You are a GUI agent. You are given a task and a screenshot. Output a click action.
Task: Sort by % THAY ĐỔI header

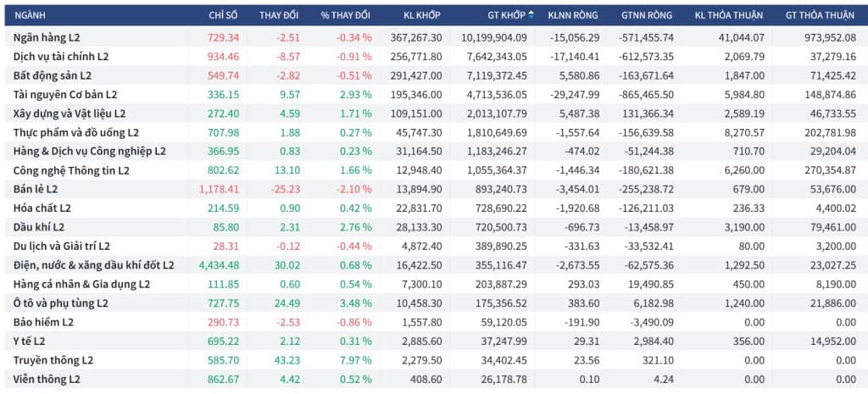coord(346,15)
